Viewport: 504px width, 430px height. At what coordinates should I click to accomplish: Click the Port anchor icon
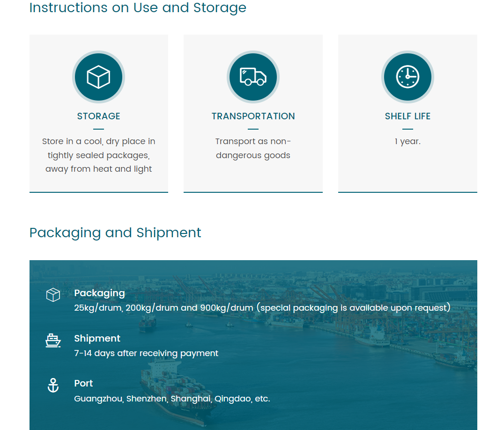tap(53, 386)
